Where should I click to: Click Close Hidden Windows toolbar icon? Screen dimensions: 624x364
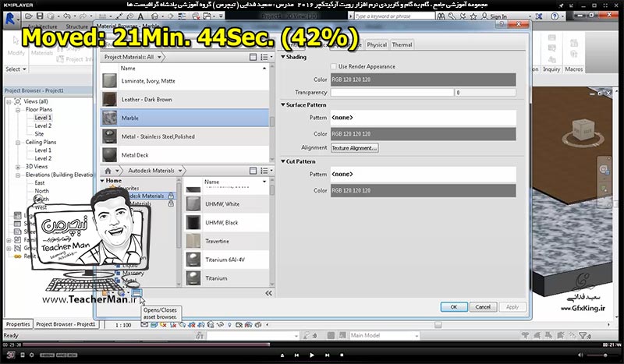(x=196, y=16)
